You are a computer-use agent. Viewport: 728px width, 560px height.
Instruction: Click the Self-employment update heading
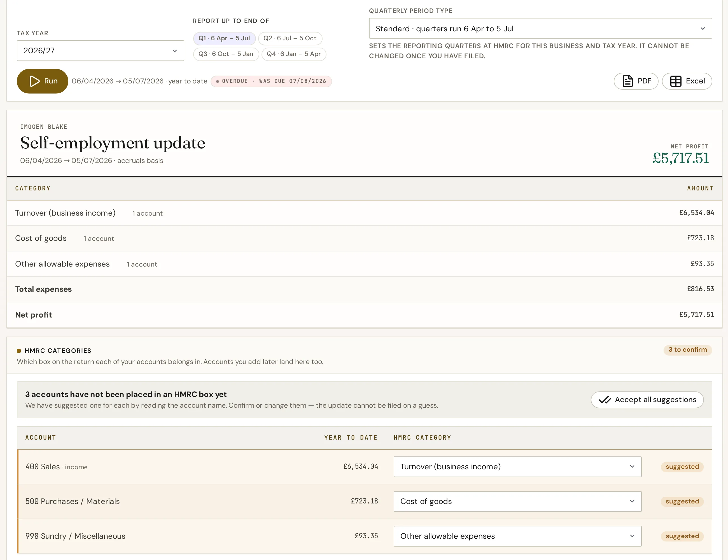(113, 143)
